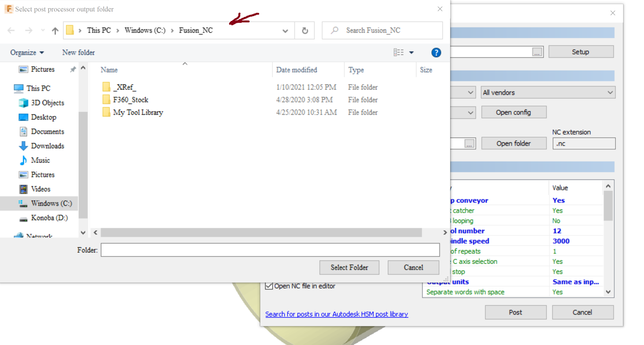Open the address bar history dropdown
The image size is (644, 345).
click(x=285, y=30)
